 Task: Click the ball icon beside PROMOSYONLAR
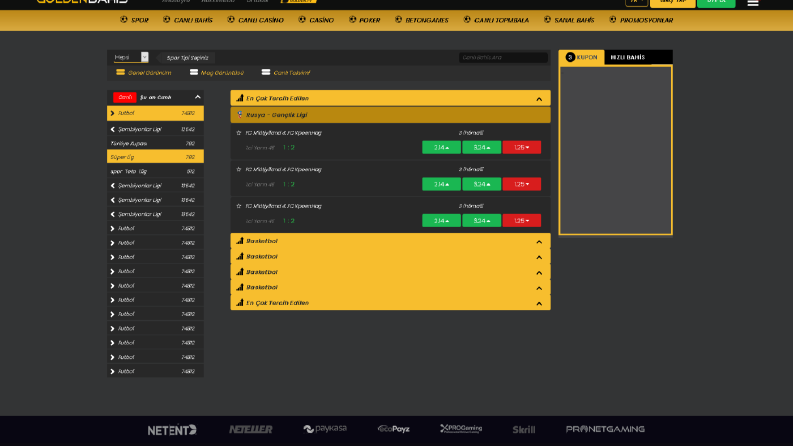pos(613,20)
